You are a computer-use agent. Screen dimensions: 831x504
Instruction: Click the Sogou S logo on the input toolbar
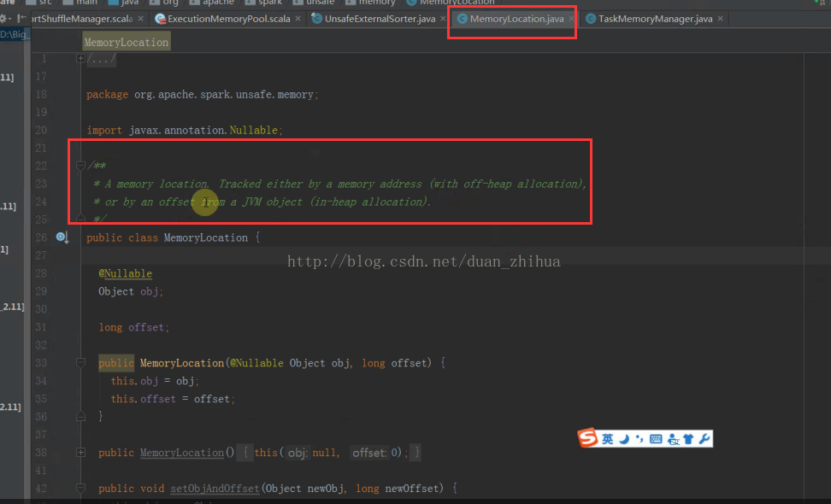pyautogui.click(x=587, y=438)
